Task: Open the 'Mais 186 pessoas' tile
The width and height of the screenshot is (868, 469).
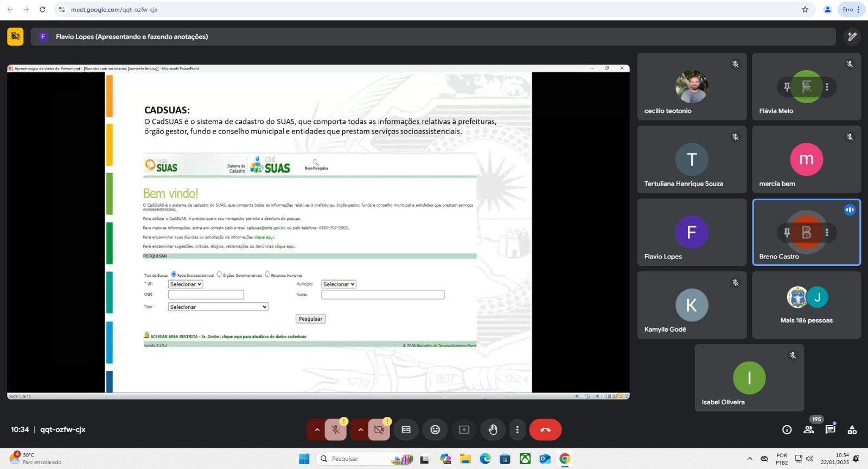Action: (x=806, y=305)
